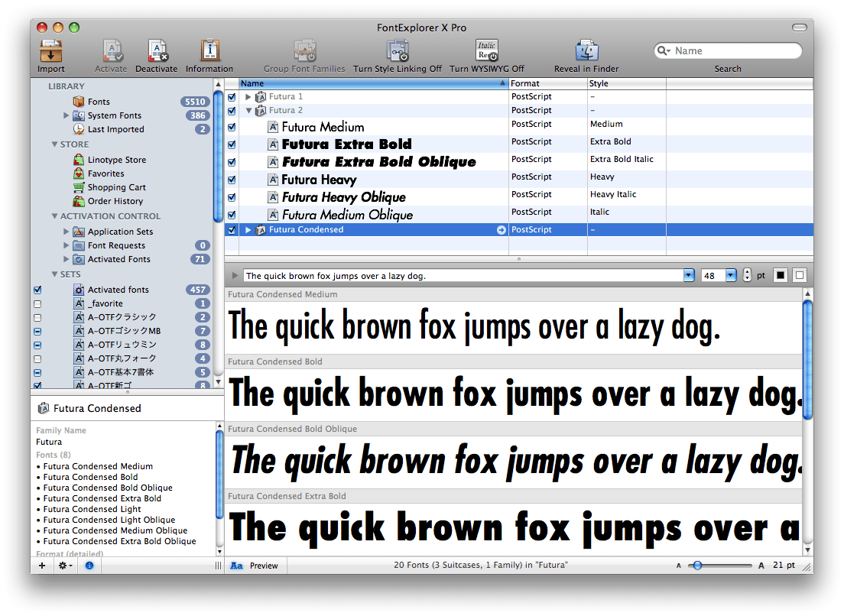The height and width of the screenshot is (616, 844).
Task: Toggle the A-OTFゴシックMB set checkbox
Action: 37,332
